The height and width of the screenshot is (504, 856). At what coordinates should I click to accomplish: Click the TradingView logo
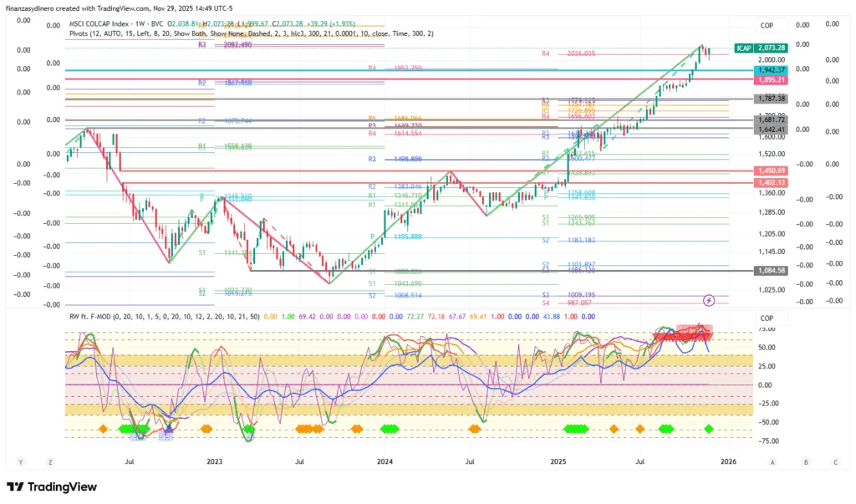52,487
